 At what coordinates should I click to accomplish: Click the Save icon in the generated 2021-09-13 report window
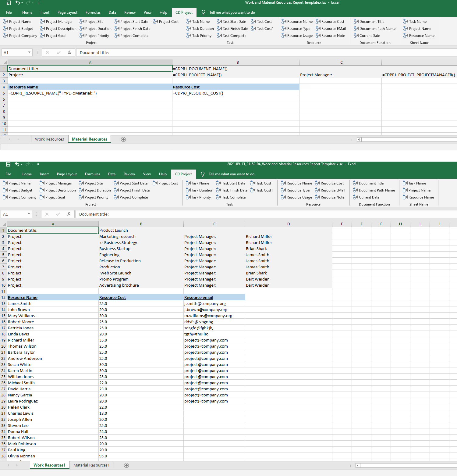click(8, 164)
